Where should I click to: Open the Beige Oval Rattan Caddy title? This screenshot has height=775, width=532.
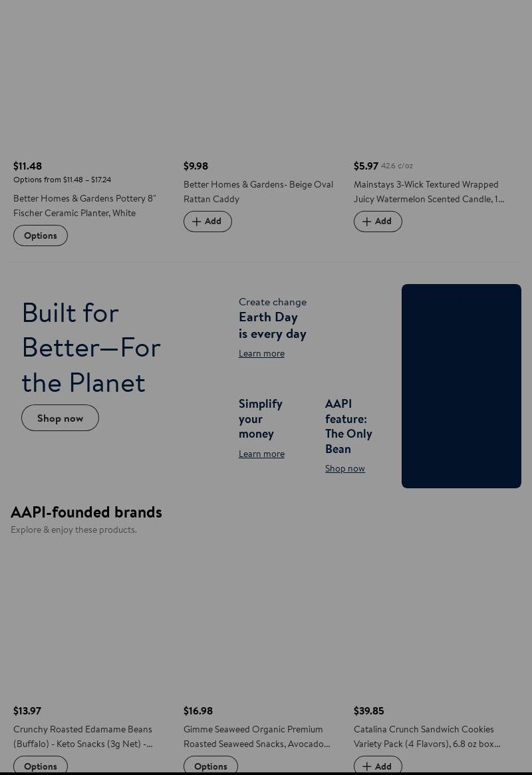pyautogui.click(x=258, y=192)
